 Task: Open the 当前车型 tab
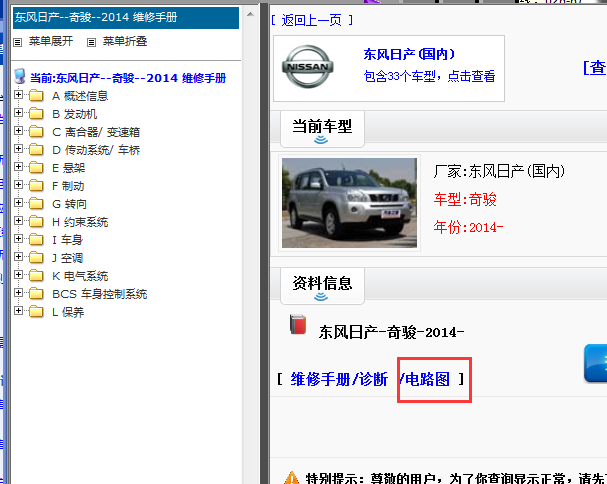[x=322, y=129]
